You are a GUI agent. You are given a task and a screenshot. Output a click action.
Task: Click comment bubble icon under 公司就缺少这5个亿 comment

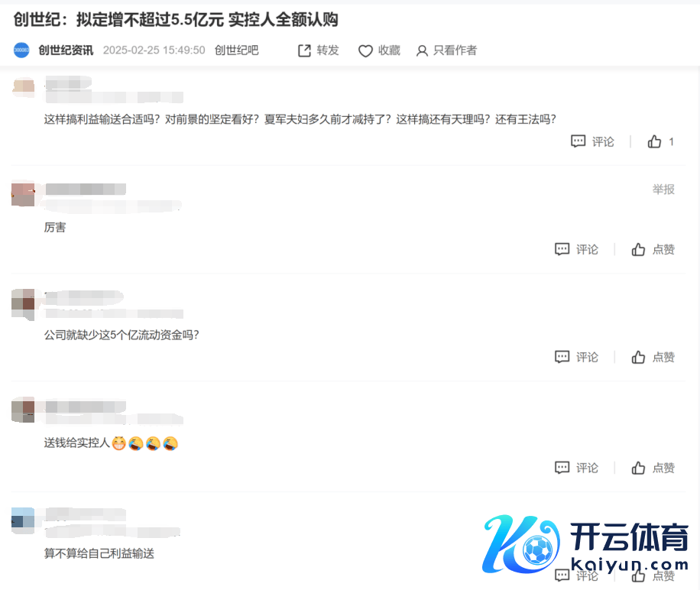point(562,357)
